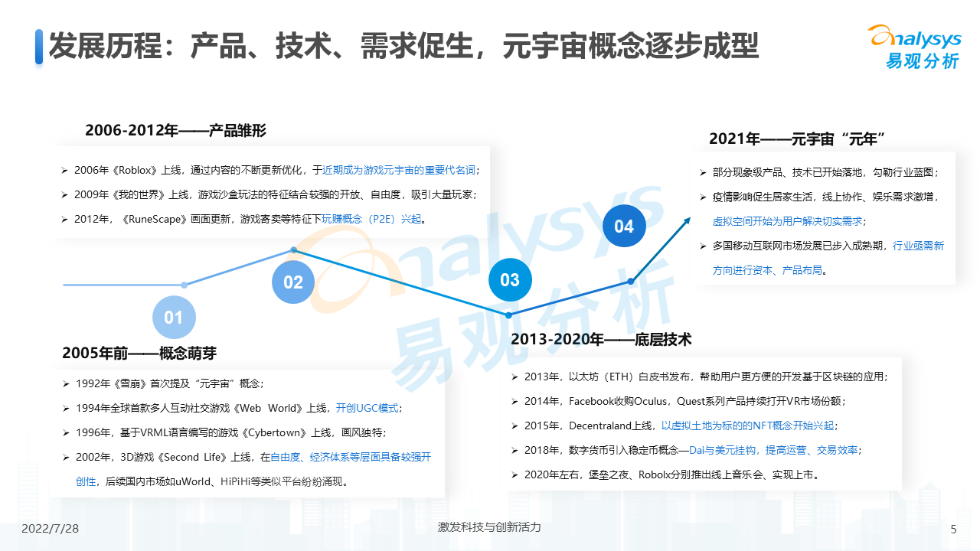Image resolution: width=980 pixels, height=551 pixels.
Task: Click the page number "5"
Action: [953, 529]
